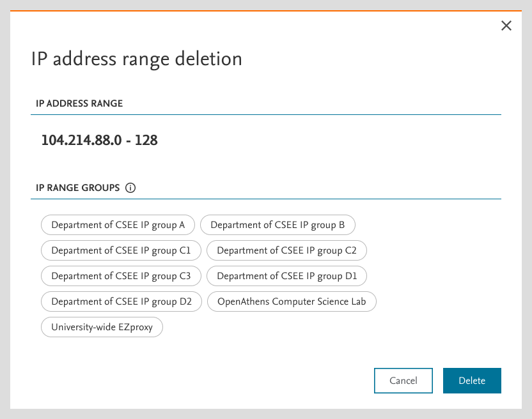This screenshot has width=532, height=419.
Task: Pick the CSEE IP group D2 chip
Action: pos(121,301)
